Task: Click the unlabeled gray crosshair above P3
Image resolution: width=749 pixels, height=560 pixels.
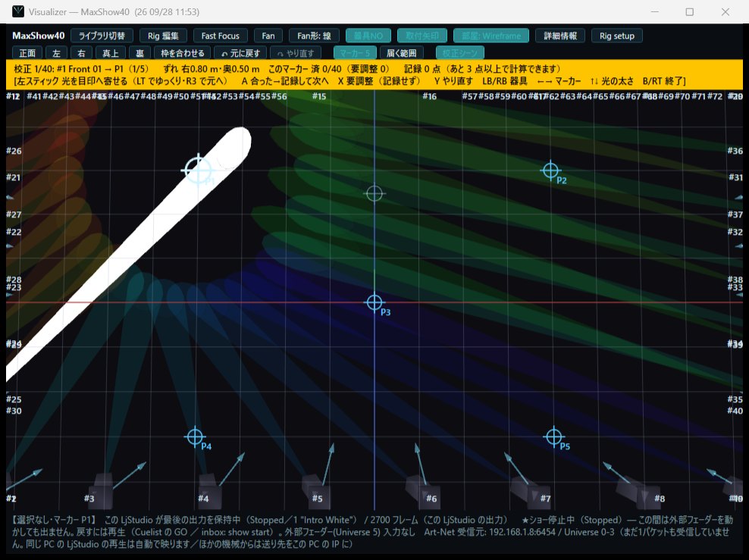Action: click(374, 193)
